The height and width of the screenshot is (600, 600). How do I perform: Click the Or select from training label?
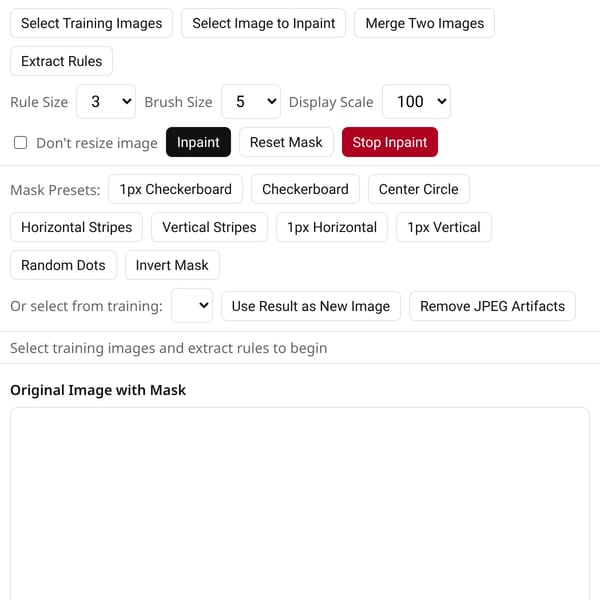[x=86, y=306]
